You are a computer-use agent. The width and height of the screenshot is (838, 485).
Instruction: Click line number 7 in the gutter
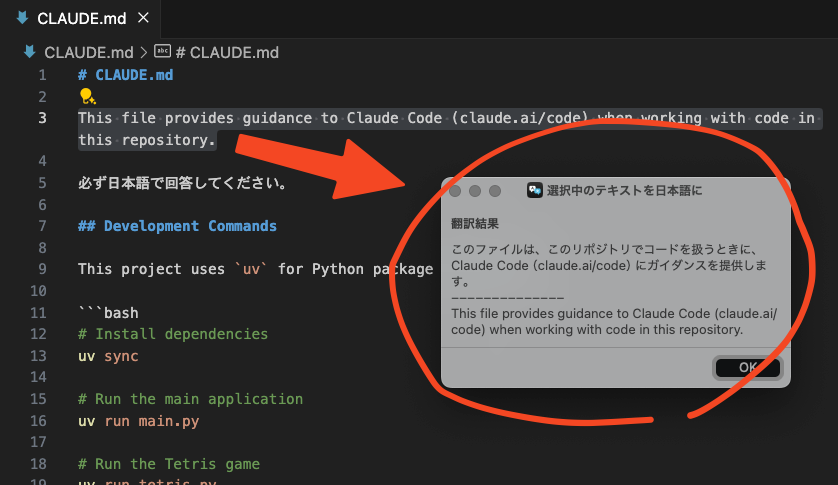click(x=42, y=226)
